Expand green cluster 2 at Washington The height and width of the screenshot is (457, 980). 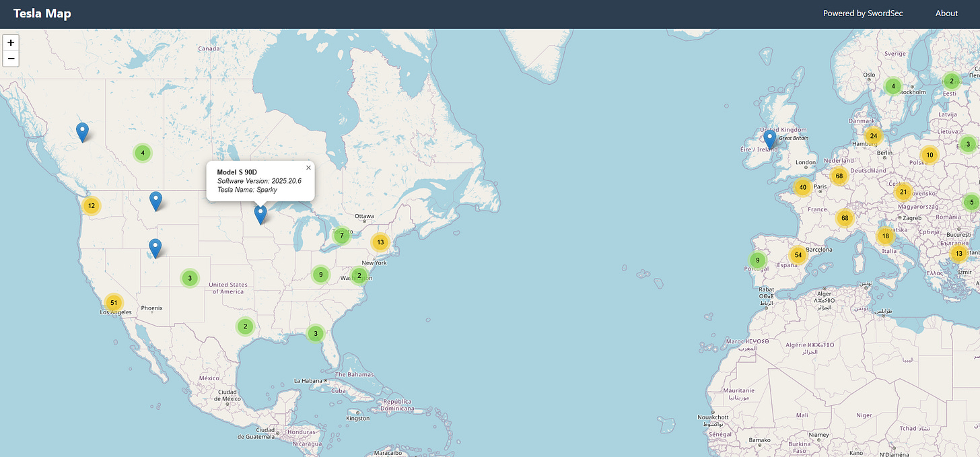point(359,275)
